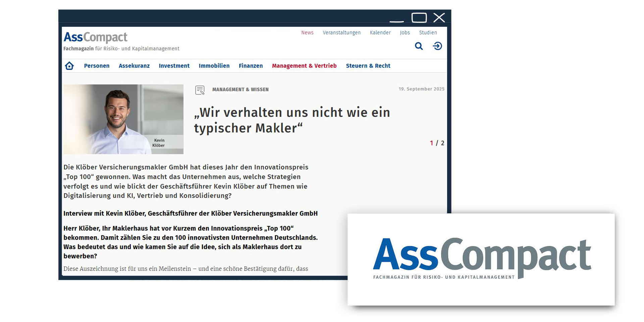Screen dimensions: 644x322
Task: Open the Jobs section
Action: coord(405,33)
